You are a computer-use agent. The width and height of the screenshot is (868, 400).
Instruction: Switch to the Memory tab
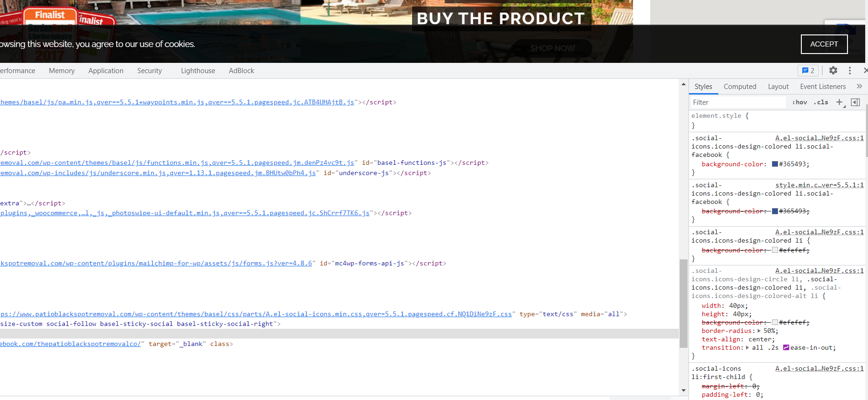(62, 71)
